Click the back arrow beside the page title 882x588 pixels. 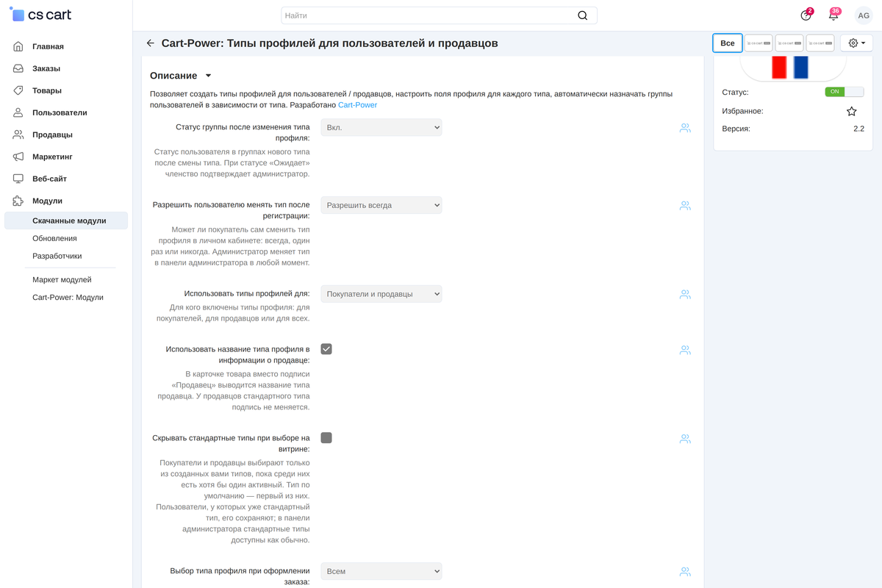(151, 43)
